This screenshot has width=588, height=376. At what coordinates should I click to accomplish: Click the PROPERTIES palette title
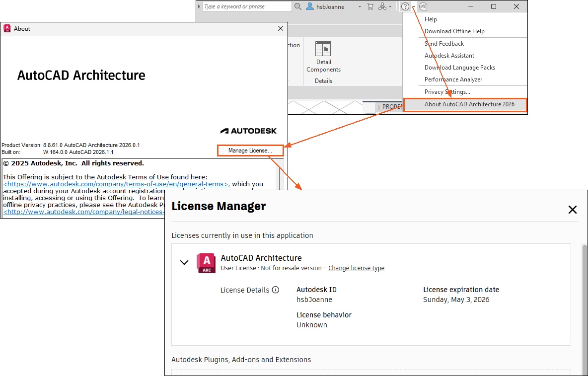392,107
